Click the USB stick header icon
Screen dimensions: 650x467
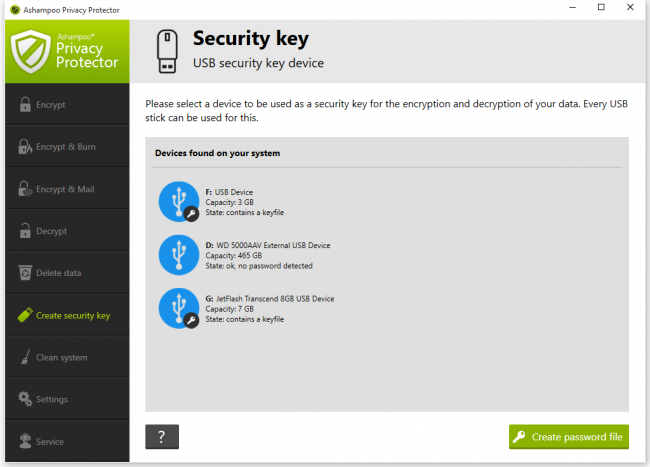(x=168, y=51)
